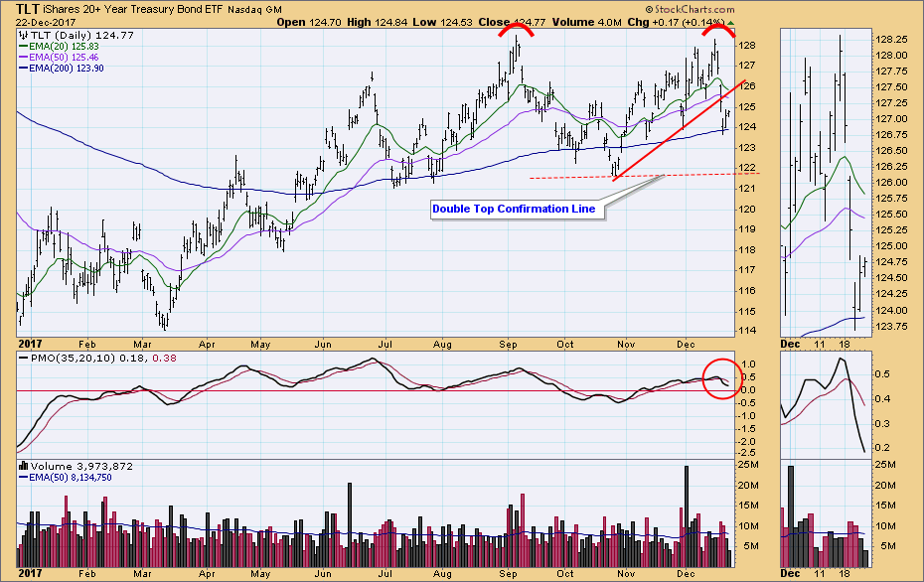Click the TLT ticker symbol in title
This screenshot has width=924, height=582.
(x=28, y=9)
